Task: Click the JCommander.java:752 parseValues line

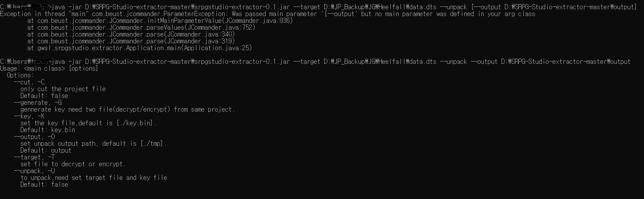Action: (141, 28)
